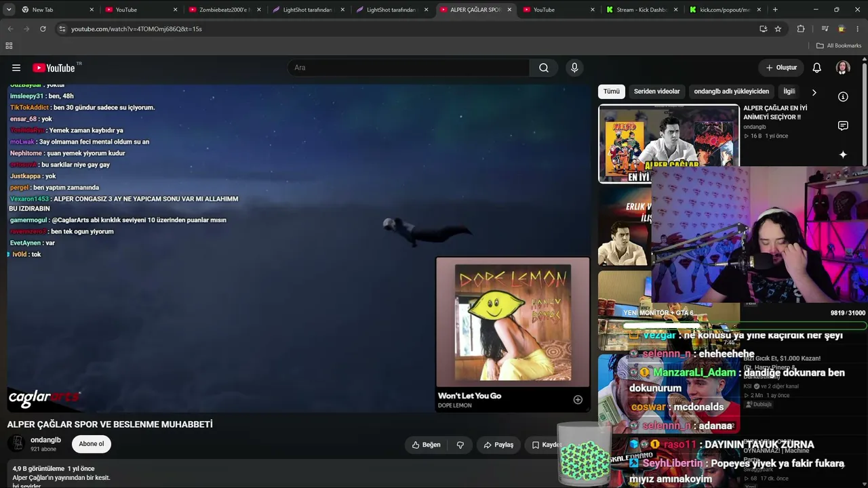Image resolution: width=868 pixels, height=488 pixels.
Task: Open a new browser tab
Action: tap(775, 9)
